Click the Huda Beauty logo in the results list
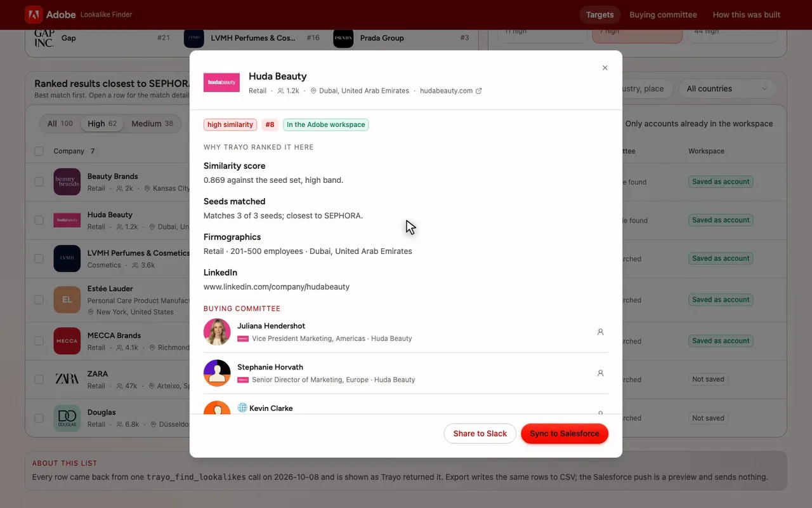 click(x=67, y=220)
